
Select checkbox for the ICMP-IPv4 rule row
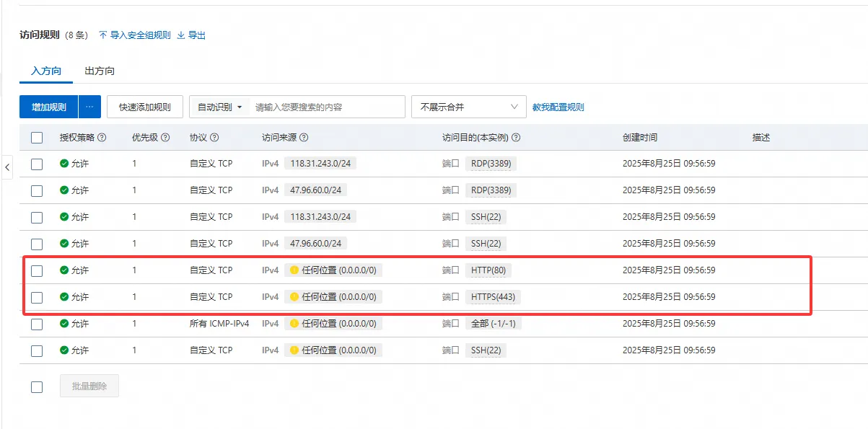click(37, 324)
